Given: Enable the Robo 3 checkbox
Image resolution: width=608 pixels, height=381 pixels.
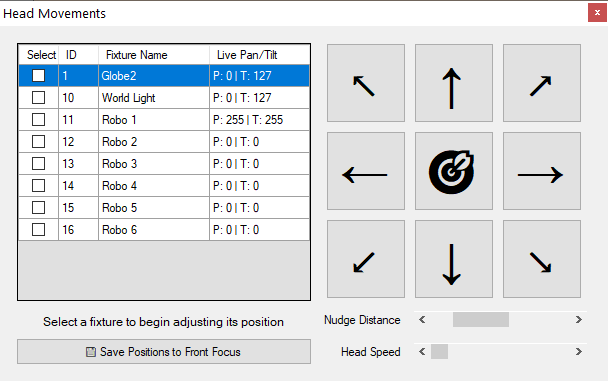Looking at the screenshot, I should [38, 164].
